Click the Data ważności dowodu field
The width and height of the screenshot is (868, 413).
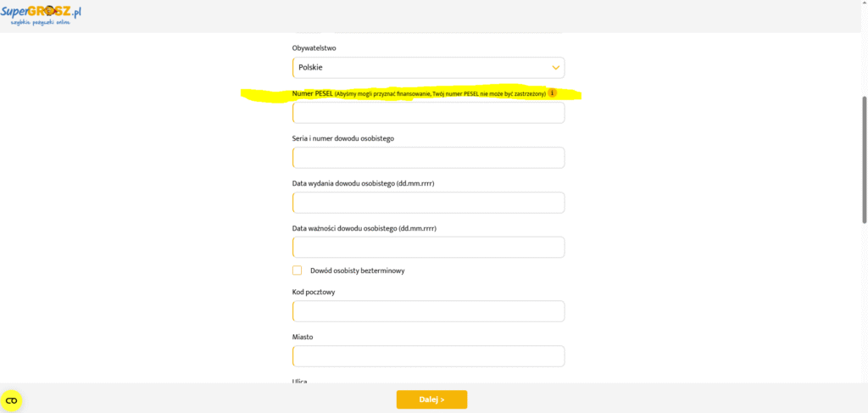coord(428,247)
